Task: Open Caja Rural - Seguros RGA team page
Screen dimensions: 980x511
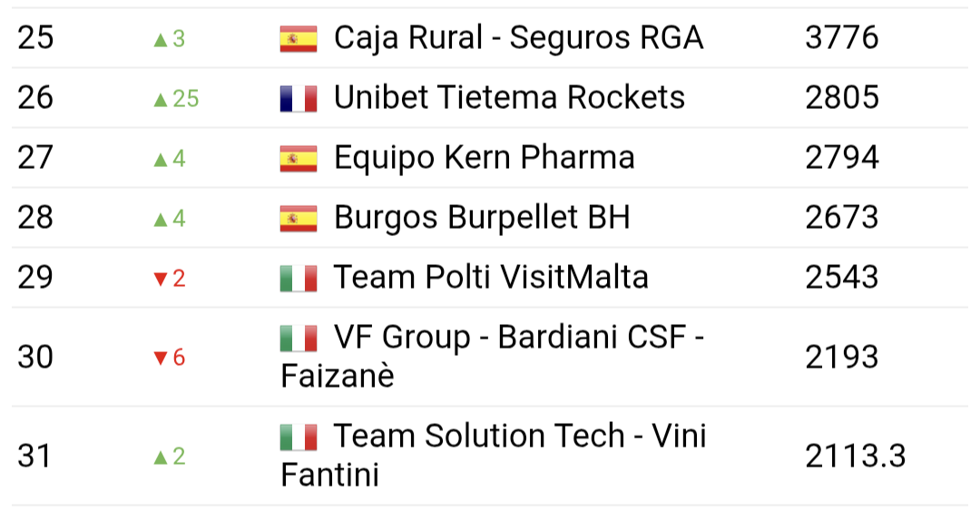Action: (x=518, y=38)
